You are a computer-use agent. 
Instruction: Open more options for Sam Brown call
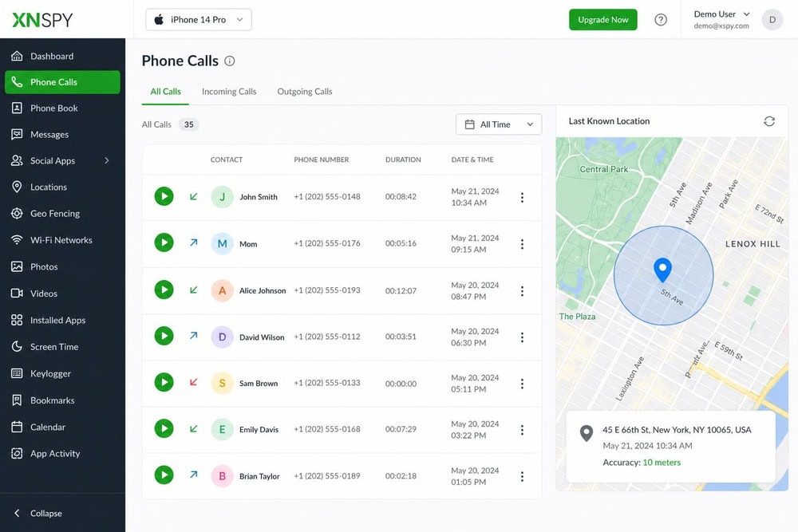(522, 384)
